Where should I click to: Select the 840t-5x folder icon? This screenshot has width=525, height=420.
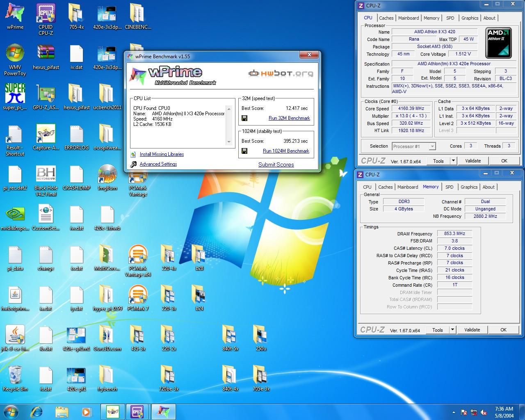(x=230, y=338)
